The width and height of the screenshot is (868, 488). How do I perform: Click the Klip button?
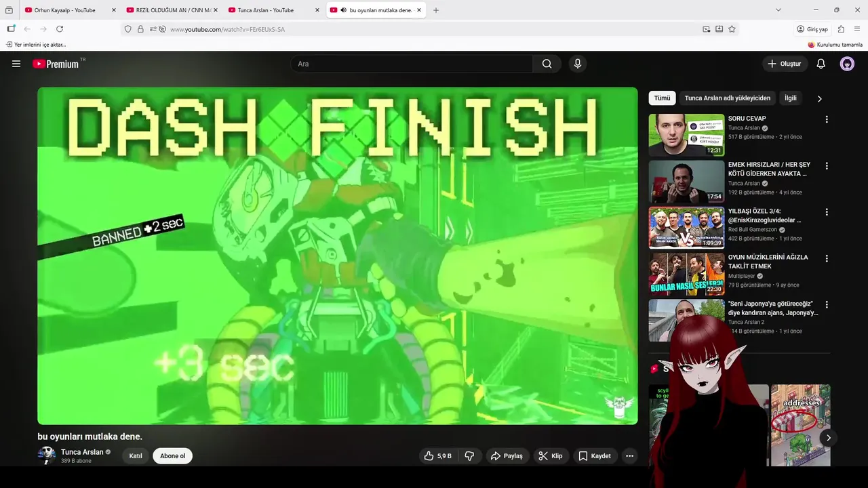point(550,456)
